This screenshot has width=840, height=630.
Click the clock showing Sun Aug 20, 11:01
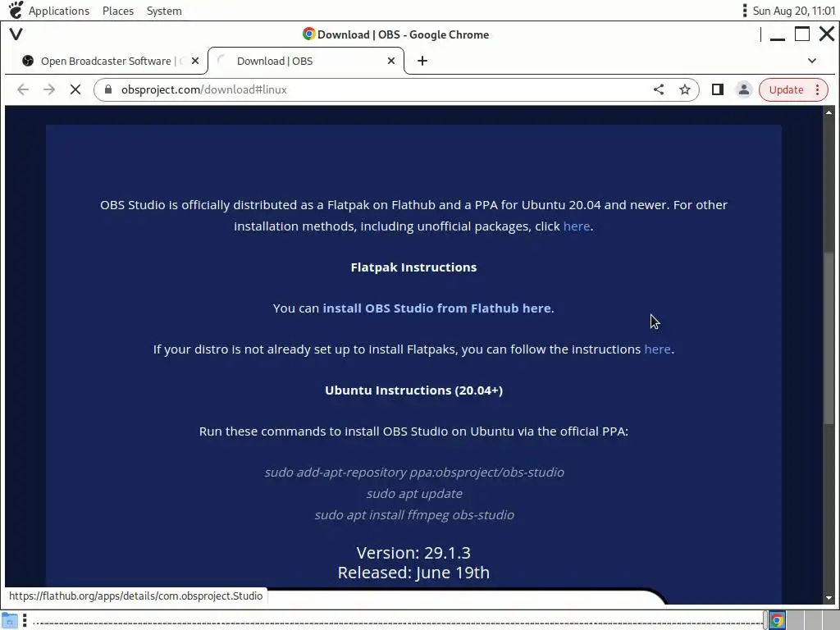(794, 11)
